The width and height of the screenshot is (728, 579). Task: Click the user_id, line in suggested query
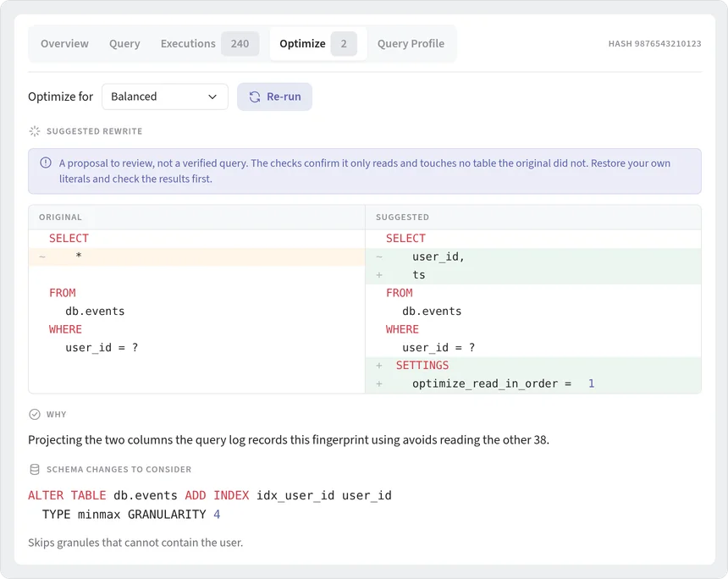[533, 256]
